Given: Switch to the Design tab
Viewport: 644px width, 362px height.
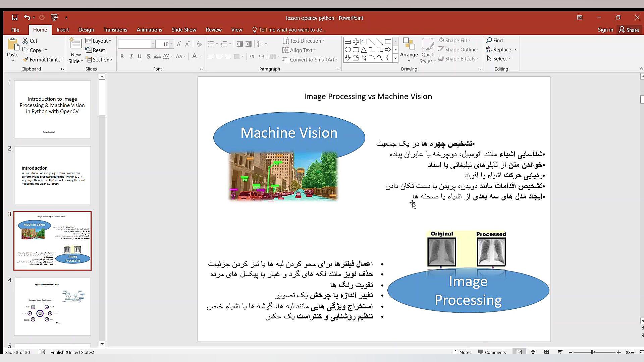Looking at the screenshot, I should click(x=86, y=30).
